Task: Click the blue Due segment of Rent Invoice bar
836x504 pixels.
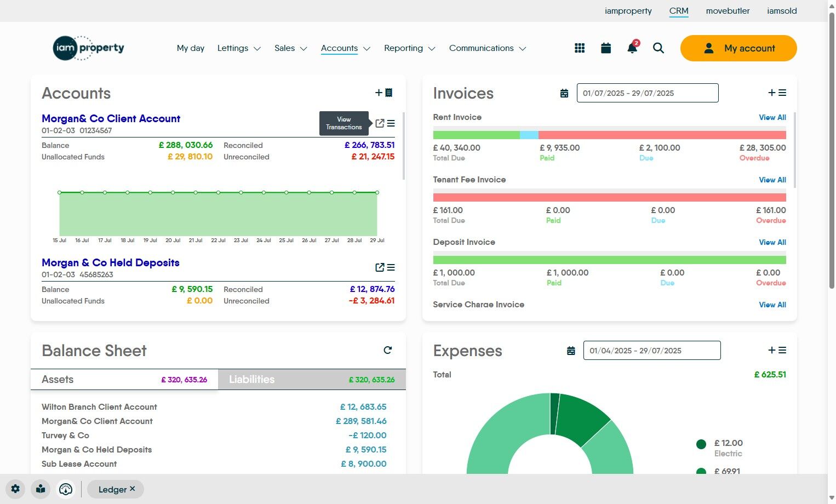Action: coord(529,135)
